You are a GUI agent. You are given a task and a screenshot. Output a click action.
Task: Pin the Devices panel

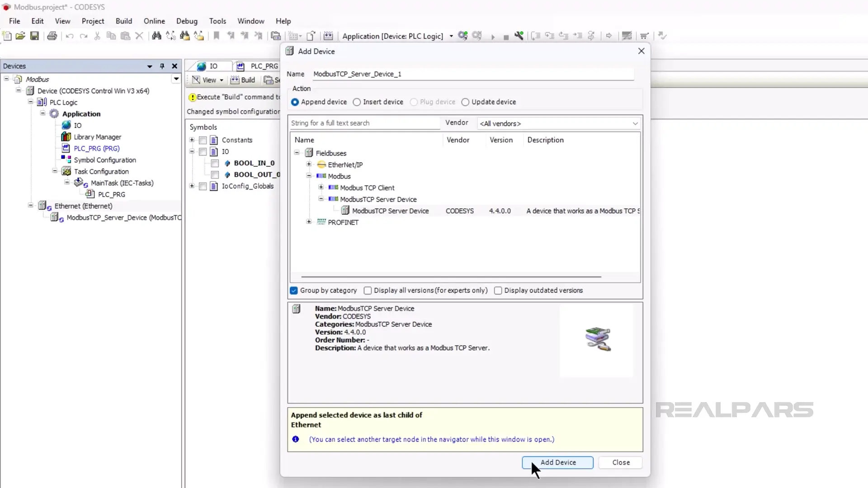point(162,66)
